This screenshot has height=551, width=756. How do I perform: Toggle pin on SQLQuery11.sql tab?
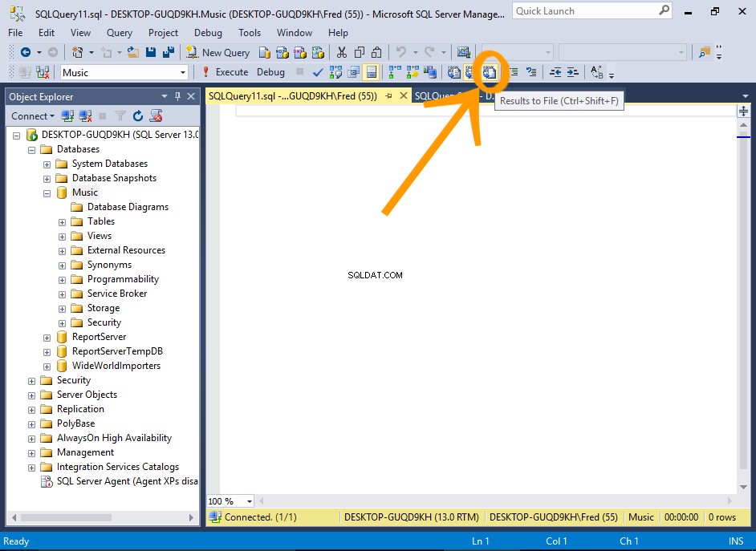[x=388, y=96]
